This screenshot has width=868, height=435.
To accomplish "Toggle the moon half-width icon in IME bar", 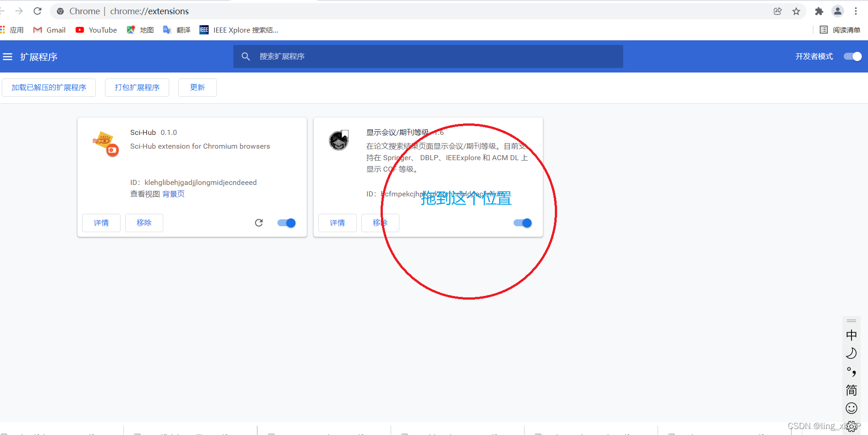I will click(x=851, y=353).
